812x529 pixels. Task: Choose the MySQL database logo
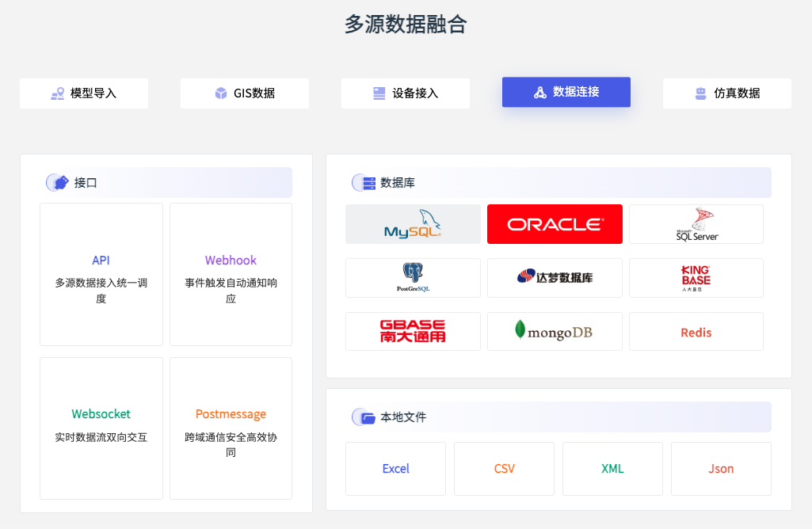click(x=413, y=224)
